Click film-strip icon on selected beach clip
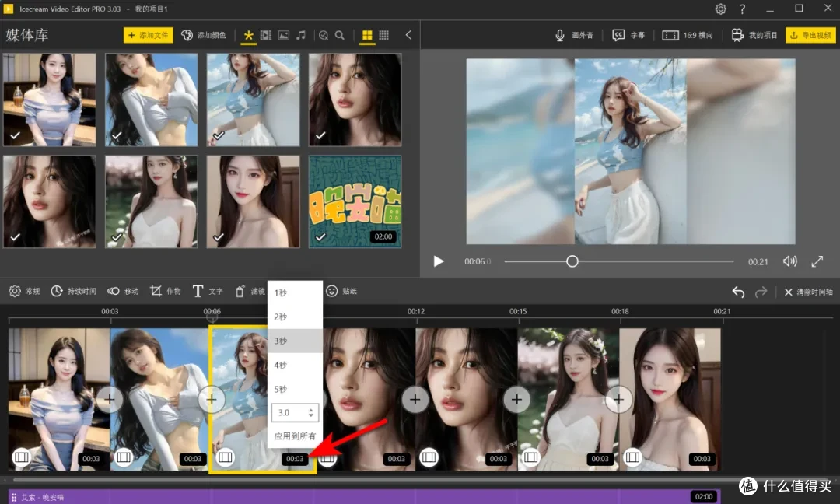Screen dimensions: 840x504 pos(226,457)
